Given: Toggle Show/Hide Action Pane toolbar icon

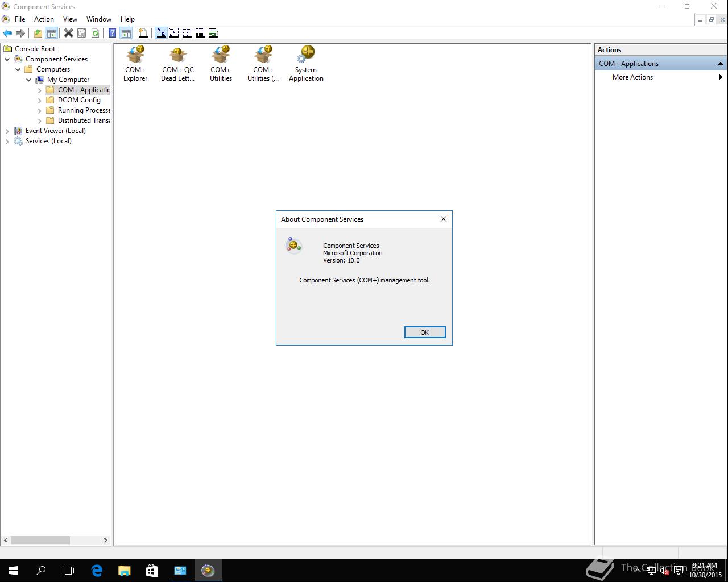Looking at the screenshot, I should click(x=126, y=33).
